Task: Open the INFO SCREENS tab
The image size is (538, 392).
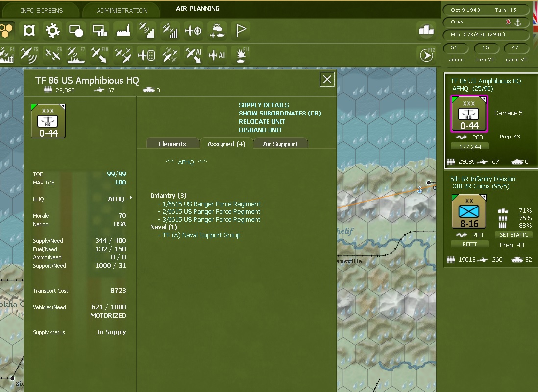Action: coord(42,11)
